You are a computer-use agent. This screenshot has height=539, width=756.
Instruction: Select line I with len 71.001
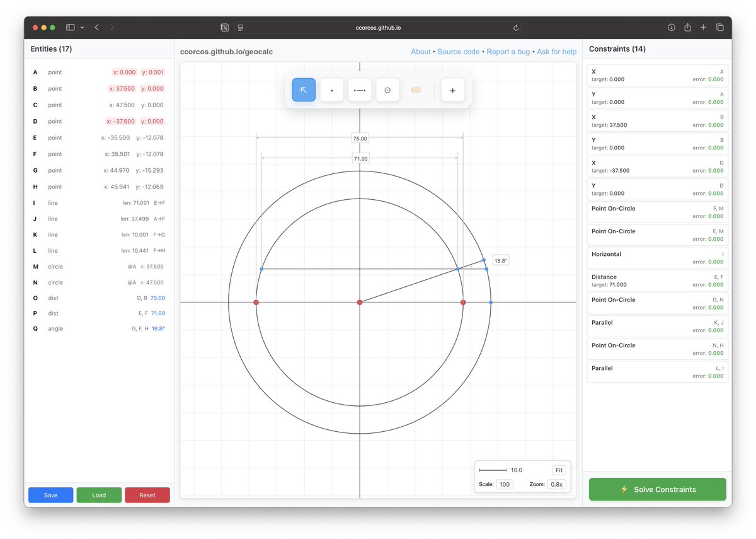tap(99, 203)
